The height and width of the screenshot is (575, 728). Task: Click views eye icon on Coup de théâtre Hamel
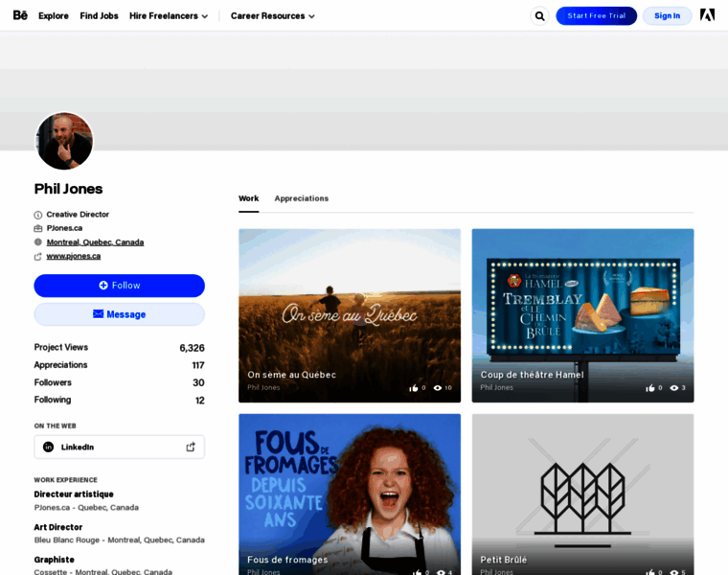coord(674,388)
